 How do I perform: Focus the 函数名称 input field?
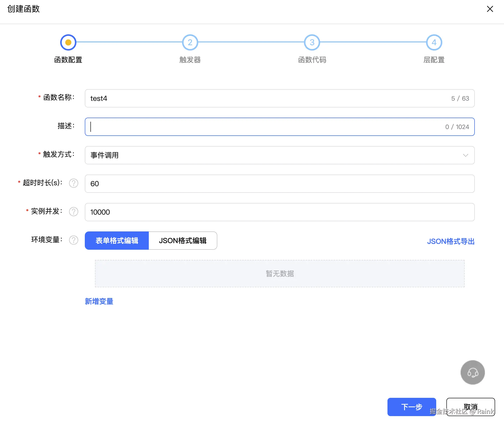(x=267, y=98)
